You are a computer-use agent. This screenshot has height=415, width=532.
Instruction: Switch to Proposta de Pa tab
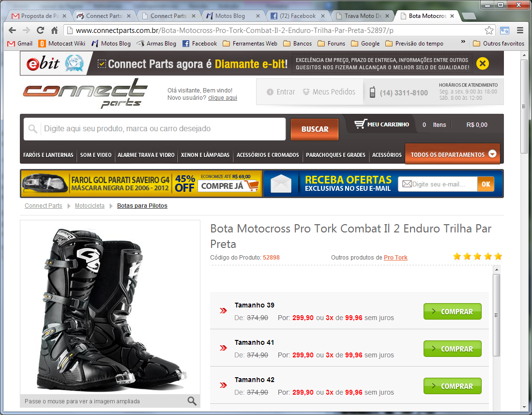click(38, 15)
